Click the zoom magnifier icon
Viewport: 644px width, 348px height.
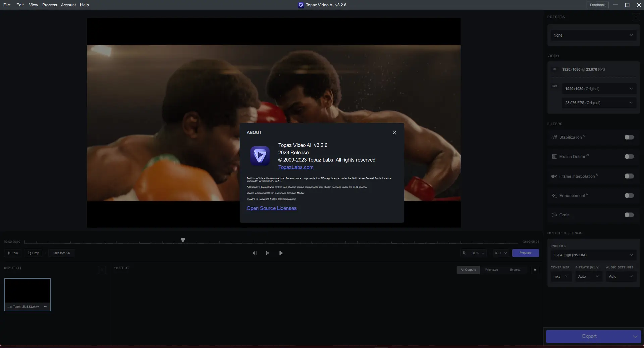[464, 253]
